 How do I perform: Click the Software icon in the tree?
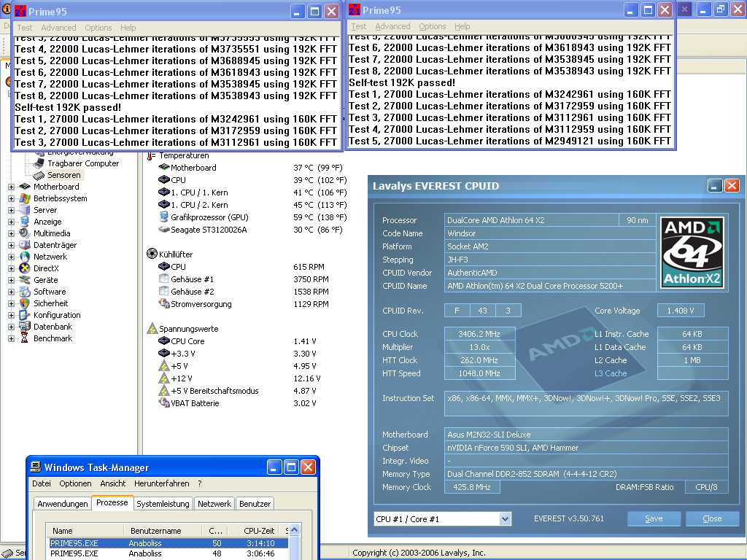(24, 292)
